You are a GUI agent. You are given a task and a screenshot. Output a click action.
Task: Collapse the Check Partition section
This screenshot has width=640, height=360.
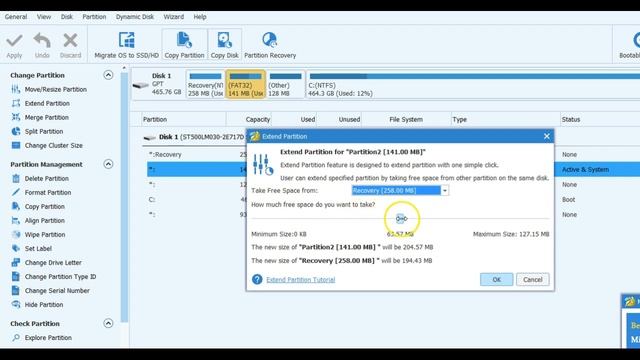pyautogui.click(x=108, y=323)
